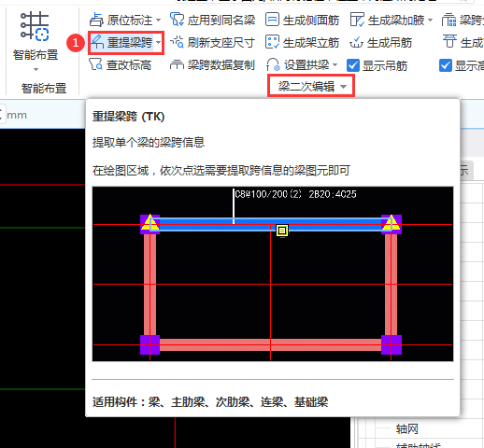Click the 设置拱梁 icon
Screen dimensions: 484x448
point(273,64)
